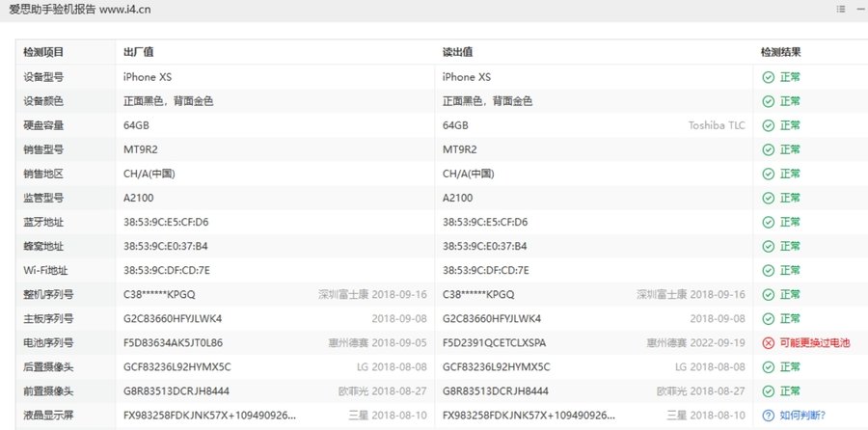The height and width of the screenshot is (430, 868).
Task: Click read front camera serial G8R83513DCRJH8444
Action: pyautogui.click(x=496, y=391)
